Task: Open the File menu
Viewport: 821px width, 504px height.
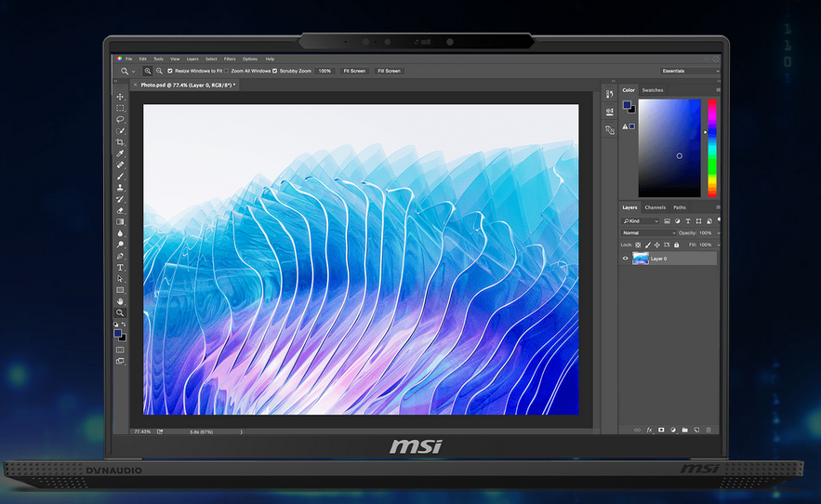Action: 129,60
